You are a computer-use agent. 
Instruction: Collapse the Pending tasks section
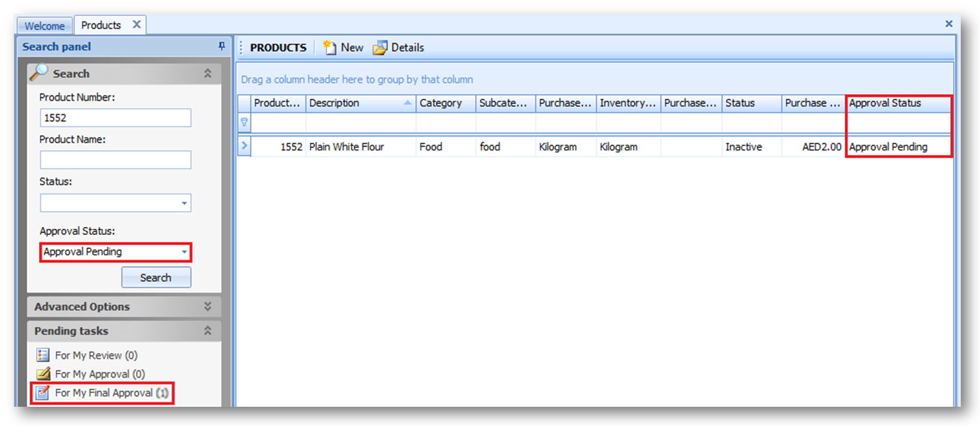click(208, 330)
